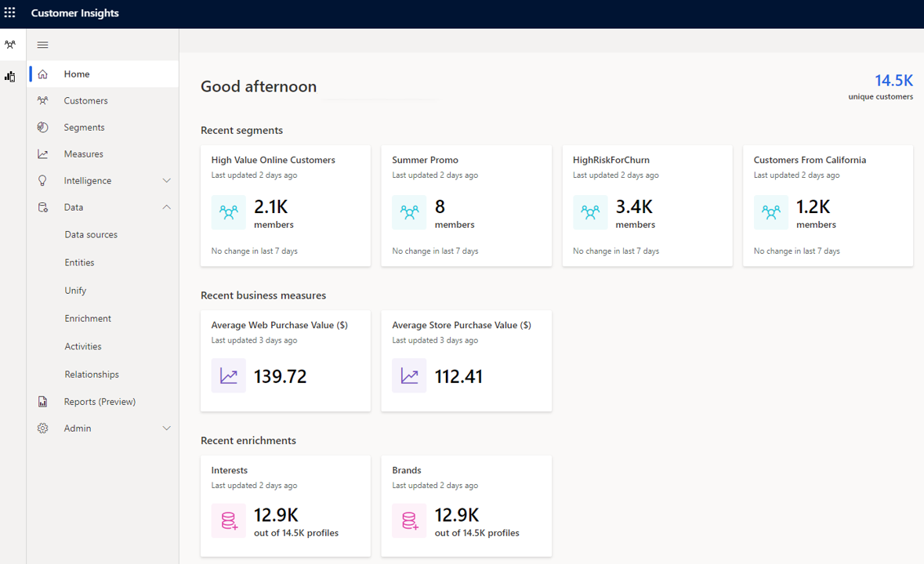Open the Brands enrichment card
The width and height of the screenshot is (924, 564).
tap(466, 506)
